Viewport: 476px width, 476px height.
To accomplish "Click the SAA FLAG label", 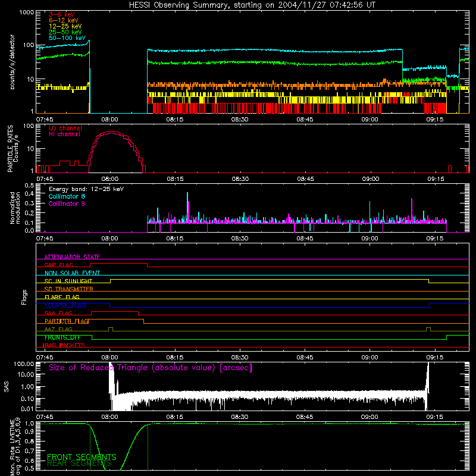I will coord(58,313).
